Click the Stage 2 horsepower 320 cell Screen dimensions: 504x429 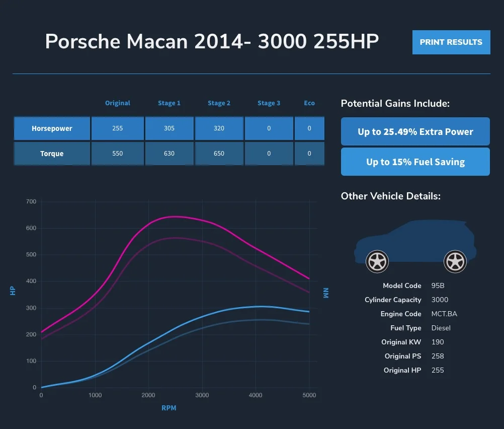(219, 128)
